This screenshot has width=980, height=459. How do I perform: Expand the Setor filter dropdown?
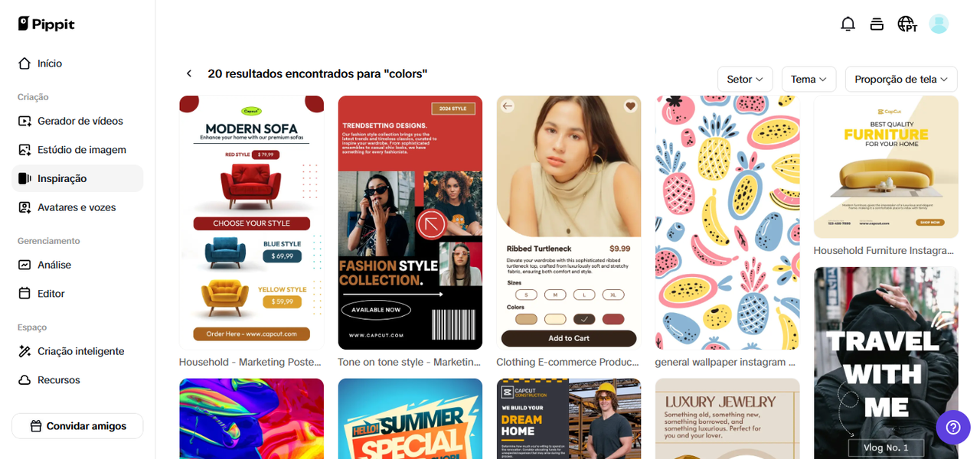tap(745, 79)
